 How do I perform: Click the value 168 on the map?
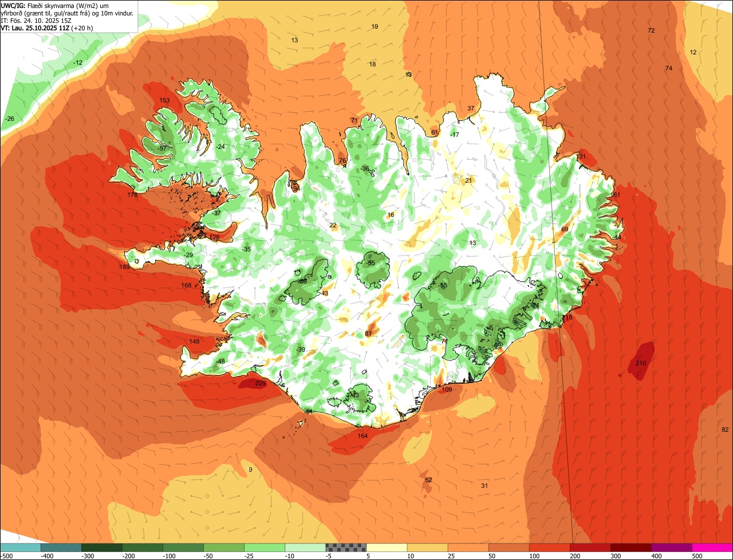coord(186,285)
